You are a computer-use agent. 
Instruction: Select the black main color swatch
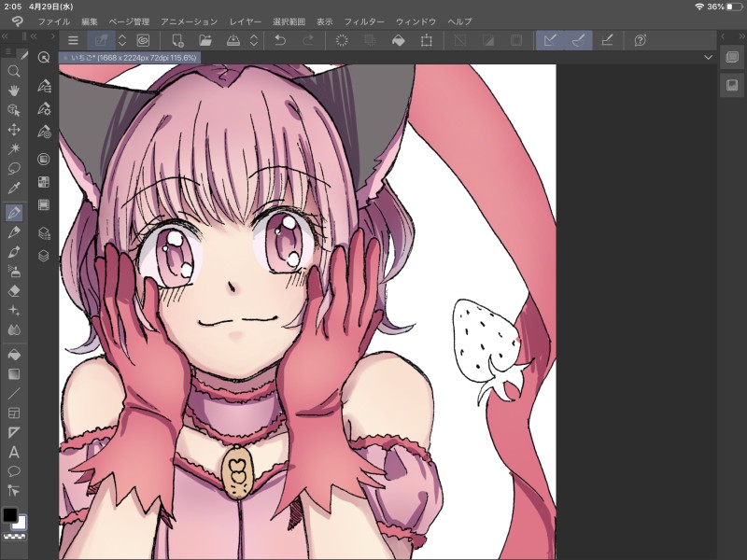pos(10,515)
